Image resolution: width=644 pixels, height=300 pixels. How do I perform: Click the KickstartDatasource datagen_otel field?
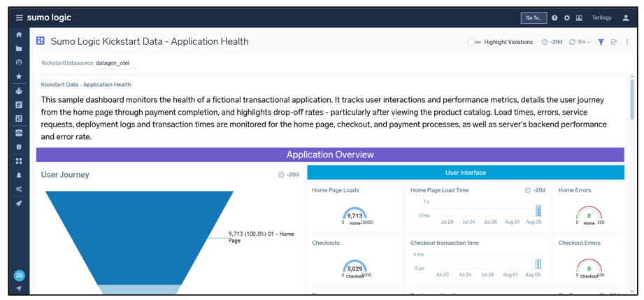point(112,63)
